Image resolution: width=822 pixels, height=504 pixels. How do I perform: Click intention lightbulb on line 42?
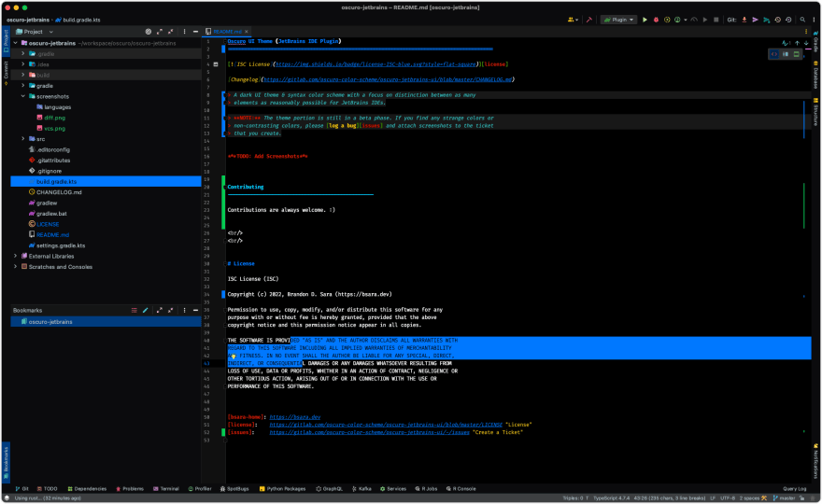[x=234, y=357]
